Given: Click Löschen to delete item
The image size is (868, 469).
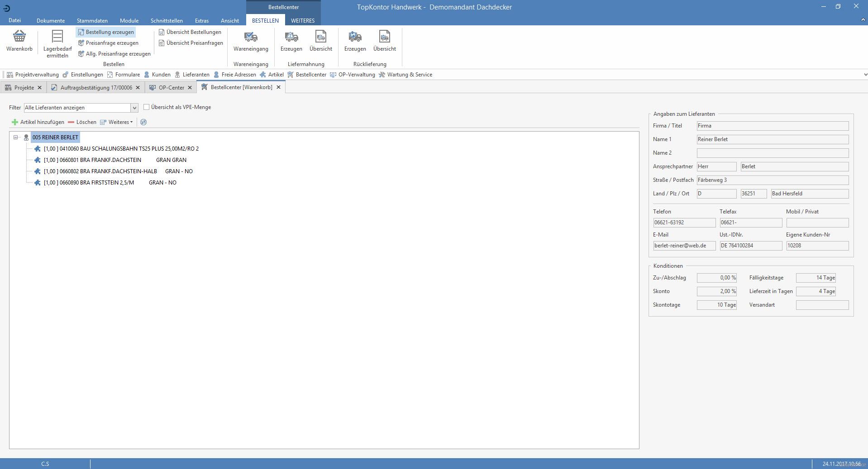Looking at the screenshot, I should coord(82,122).
